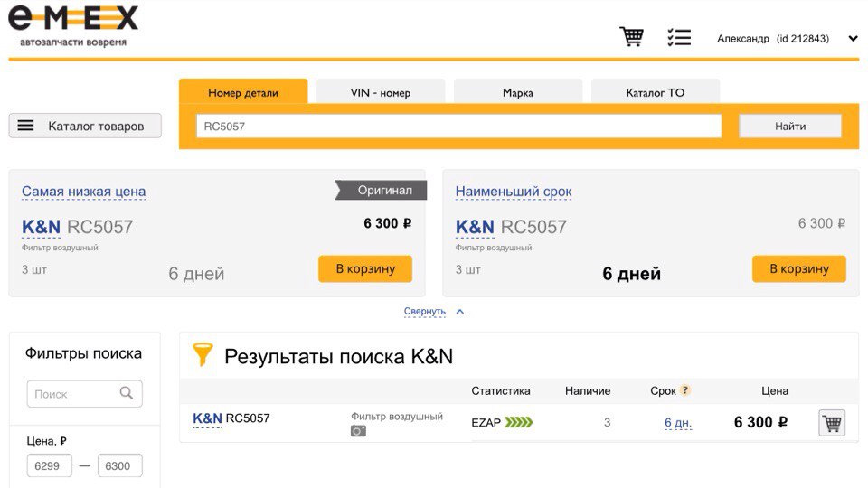The width and height of the screenshot is (868, 488).
Task: Switch to the VIN - номер tab
Action: 380,92
